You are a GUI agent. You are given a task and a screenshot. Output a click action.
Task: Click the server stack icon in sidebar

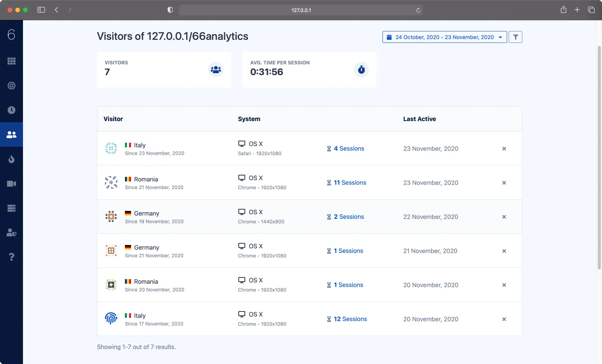point(11,208)
